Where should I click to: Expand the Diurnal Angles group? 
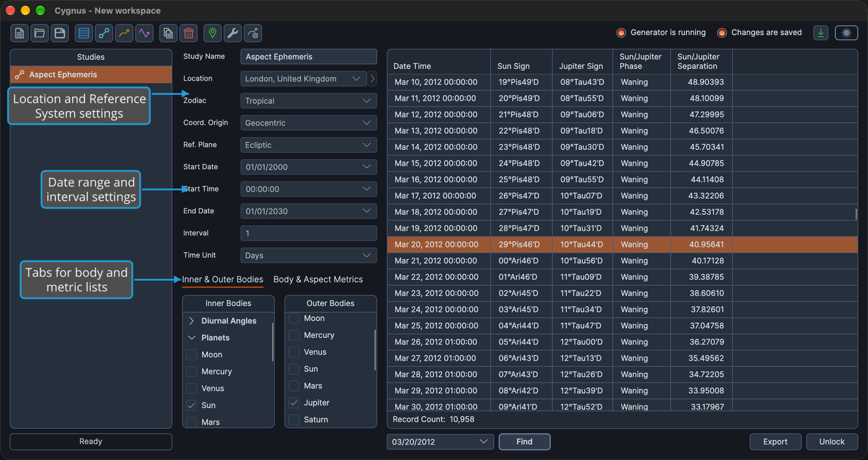192,321
